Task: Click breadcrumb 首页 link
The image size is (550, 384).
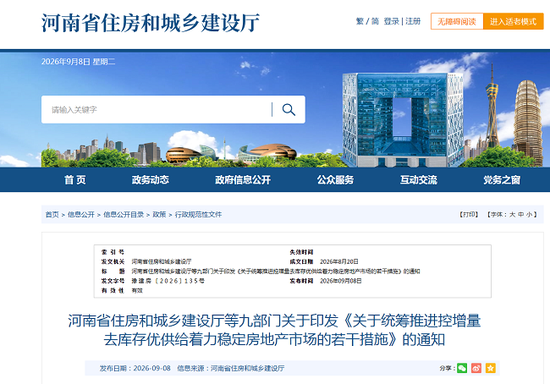Action: click(52, 214)
